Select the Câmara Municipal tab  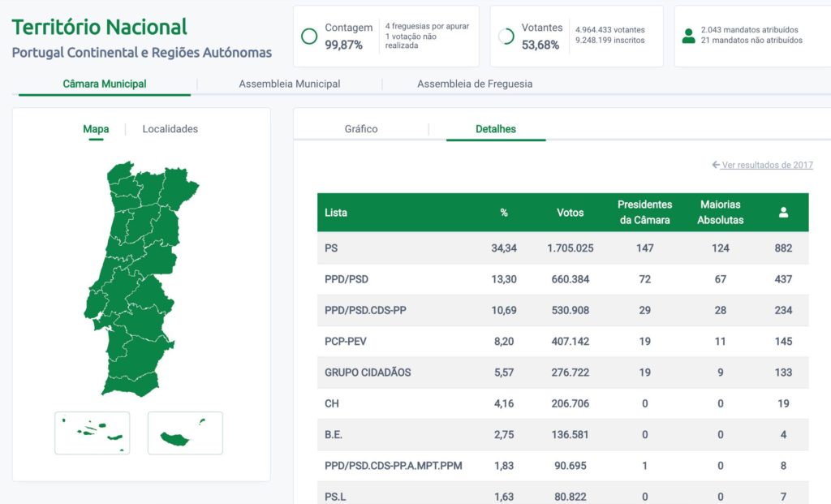(103, 84)
